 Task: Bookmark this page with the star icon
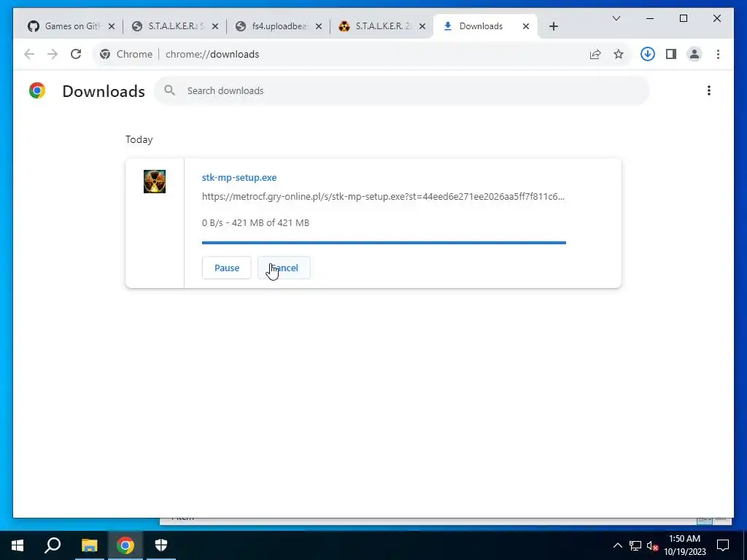[x=619, y=54]
